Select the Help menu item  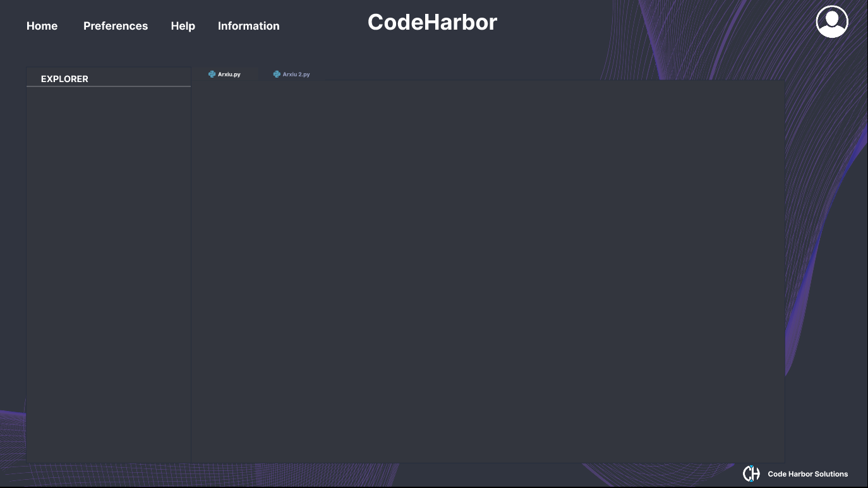[x=183, y=26]
